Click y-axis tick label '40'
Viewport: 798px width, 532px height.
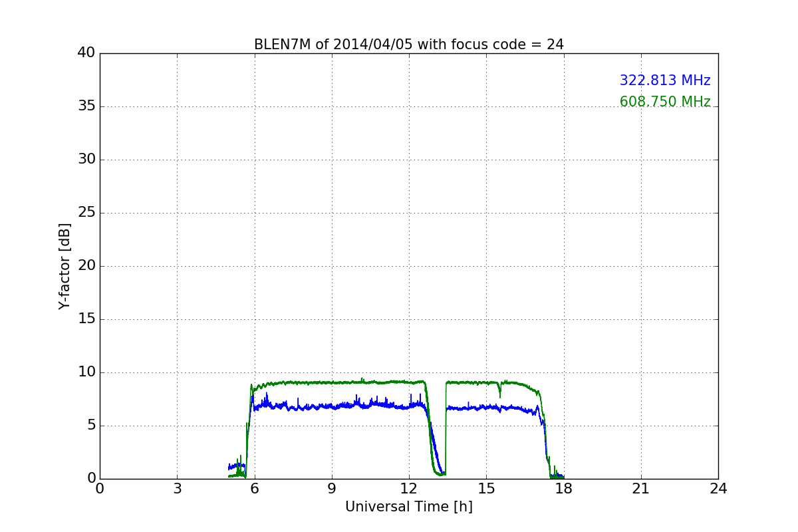(x=86, y=53)
